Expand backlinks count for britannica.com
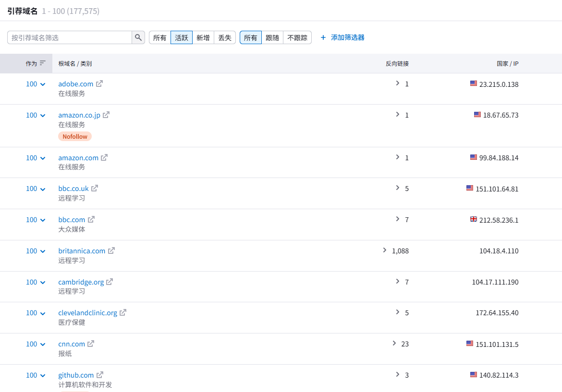This screenshot has width=562, height=392. 385,250
